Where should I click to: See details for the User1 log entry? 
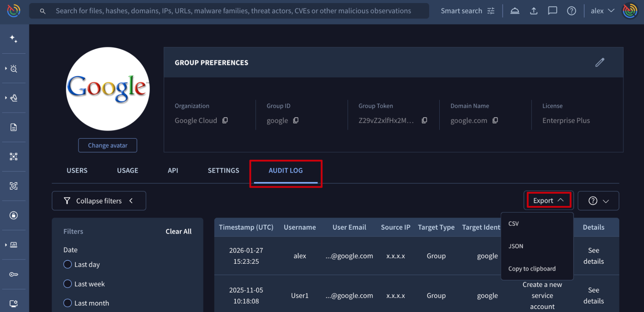pos(594,296)
